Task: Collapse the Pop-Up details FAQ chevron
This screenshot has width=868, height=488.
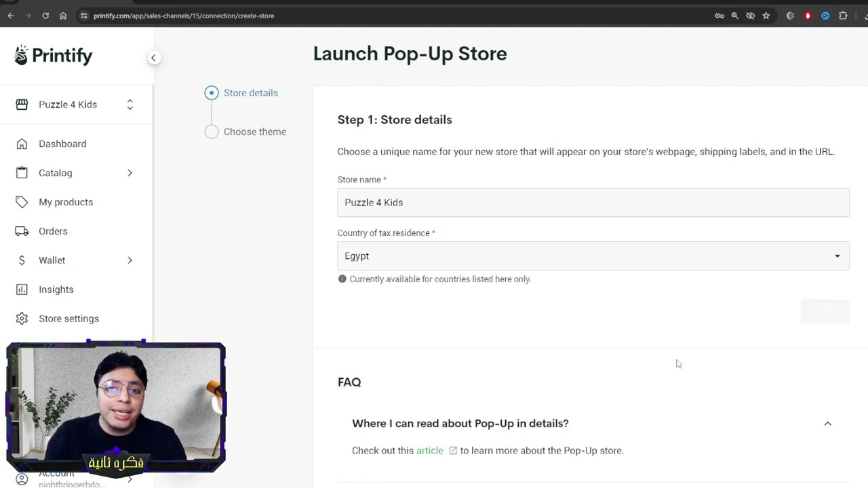Action: click(x=827, y=424)
